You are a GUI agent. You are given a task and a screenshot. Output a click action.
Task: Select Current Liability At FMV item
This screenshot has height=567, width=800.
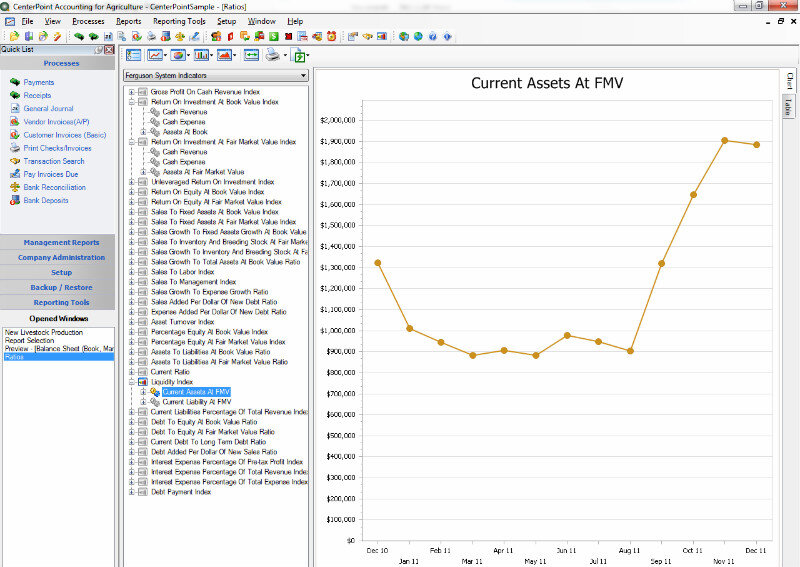point(196,402)
